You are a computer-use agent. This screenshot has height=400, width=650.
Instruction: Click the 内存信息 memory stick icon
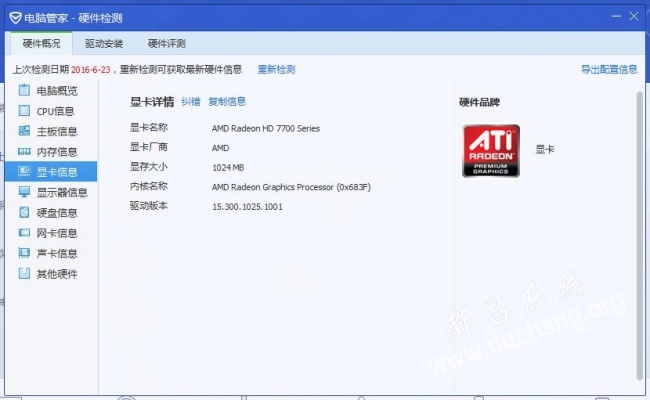click(x=24, y=151)
